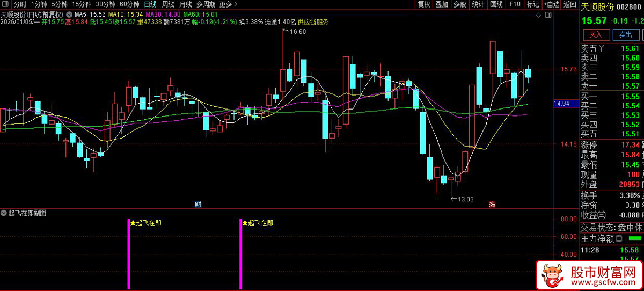Click the MA20: 14.80 indicator label

[x=163, y=13]
